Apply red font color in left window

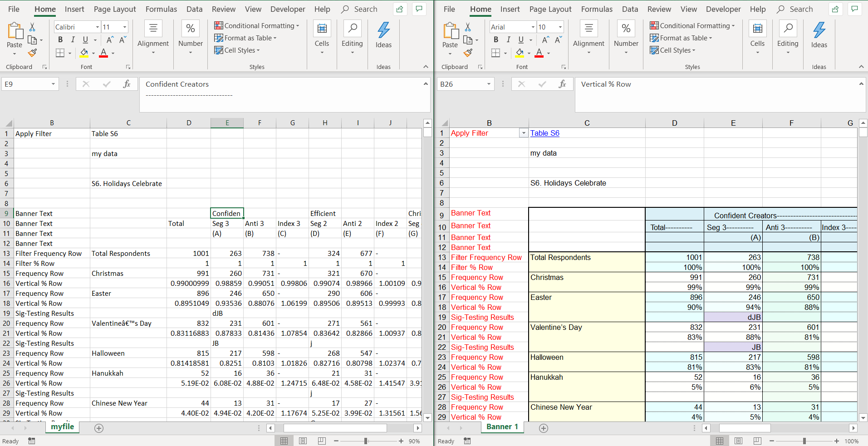click(103, 53)
